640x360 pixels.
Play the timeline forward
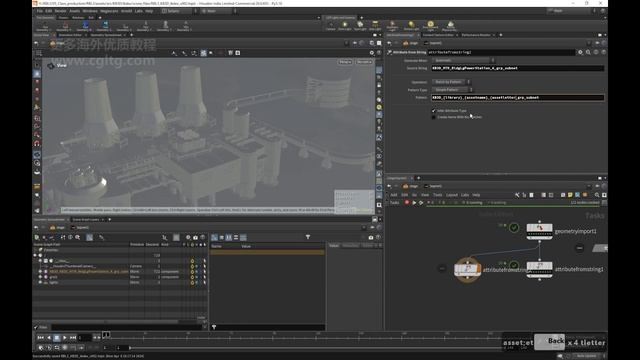pos(64,338)
